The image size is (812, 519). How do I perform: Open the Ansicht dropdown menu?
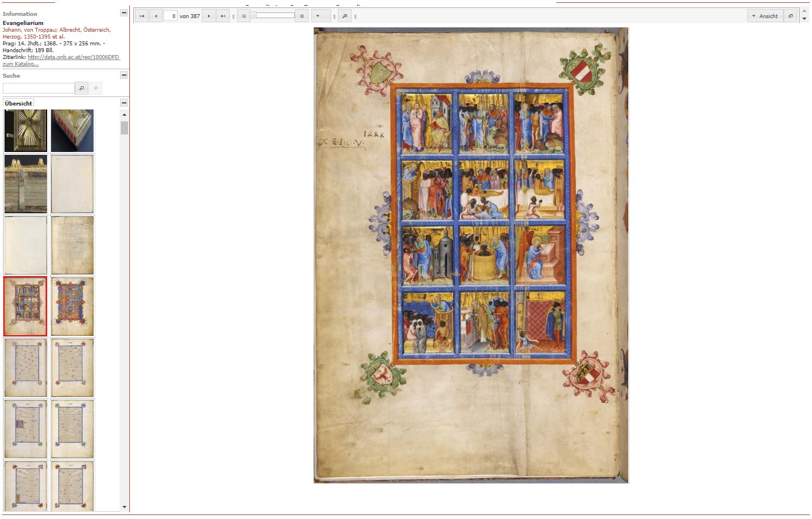pyautogui.click(x=765, y=16)
